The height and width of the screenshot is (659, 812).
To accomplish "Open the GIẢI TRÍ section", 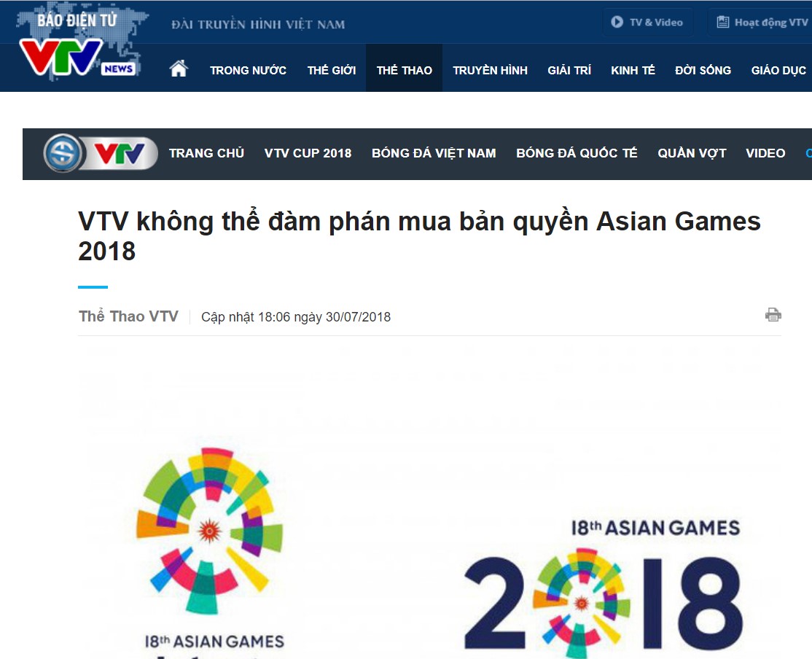I will (569, 70).
